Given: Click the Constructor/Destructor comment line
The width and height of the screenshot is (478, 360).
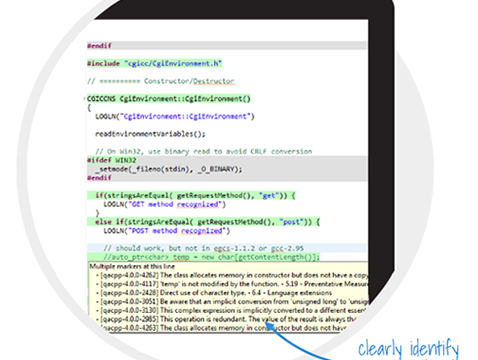Looking at the screenshot, I should pos(161,81).
